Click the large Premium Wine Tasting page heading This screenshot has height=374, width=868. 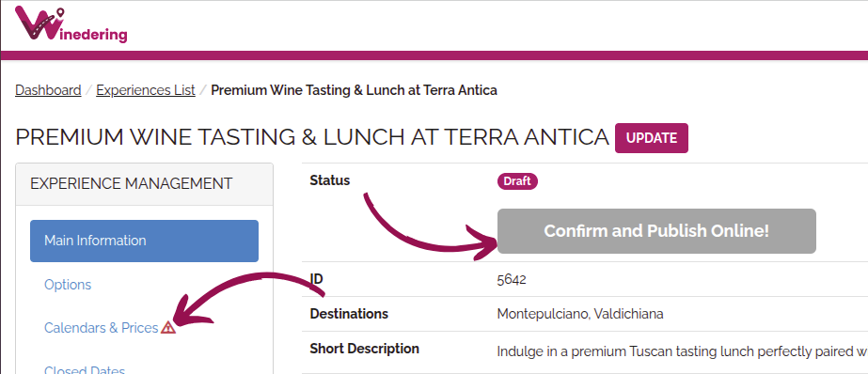pyautogui.click(x=312, y=137)
